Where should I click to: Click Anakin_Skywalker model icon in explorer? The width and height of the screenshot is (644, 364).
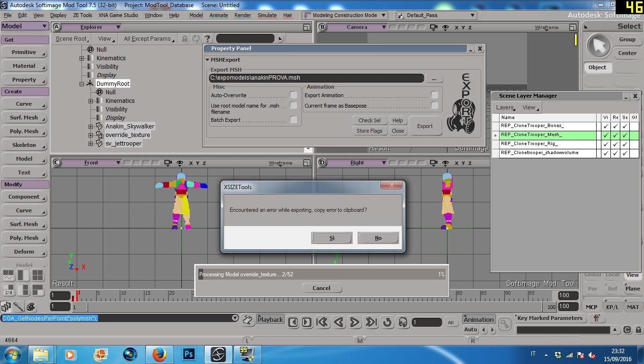[x=99, y=126]
